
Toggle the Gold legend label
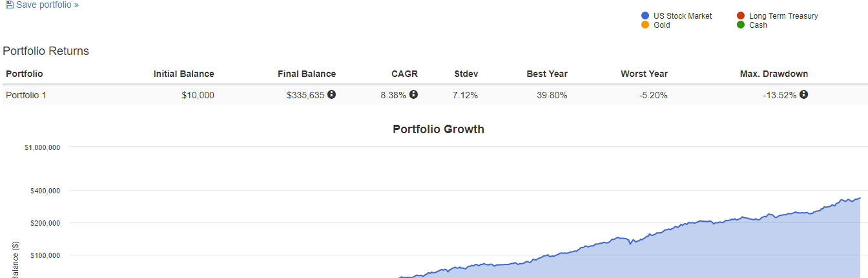point(662,25)
